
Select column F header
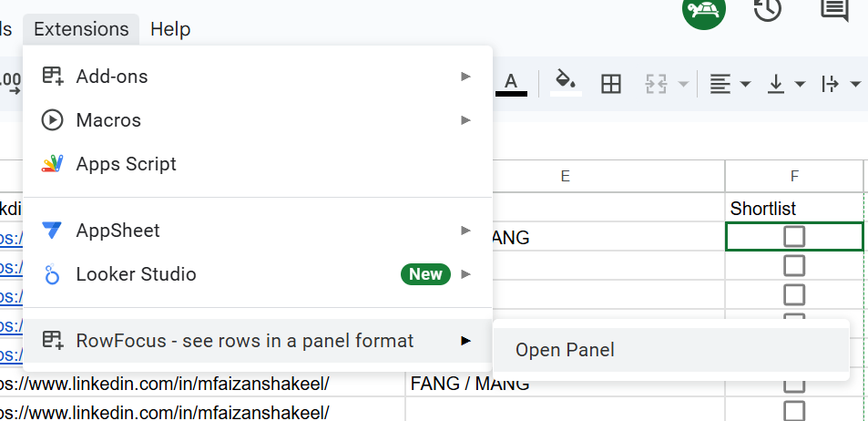794,176
